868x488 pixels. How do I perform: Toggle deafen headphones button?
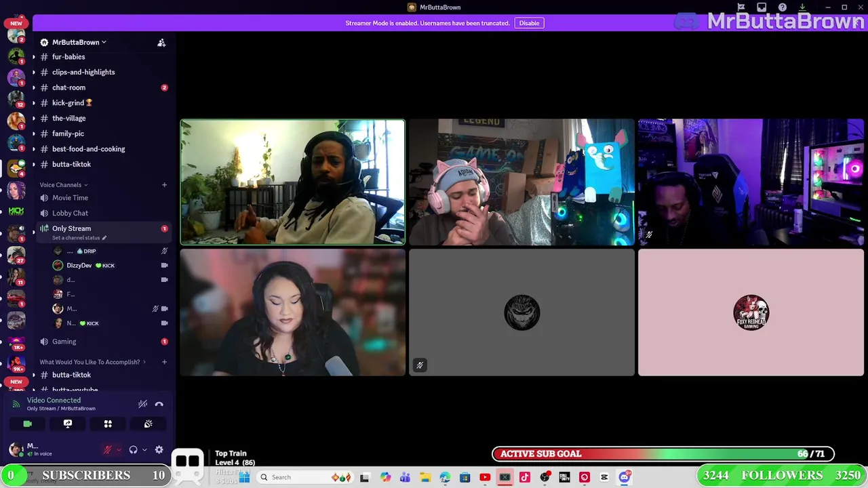(x=134, y=449)
